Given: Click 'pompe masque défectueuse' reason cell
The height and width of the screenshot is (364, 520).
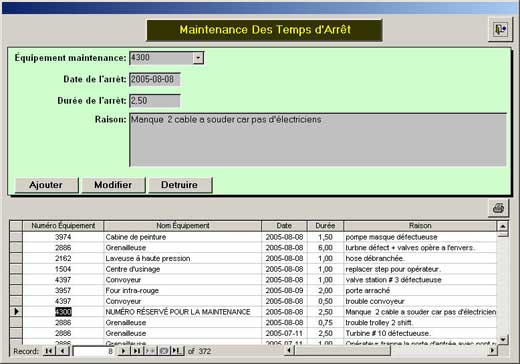Looking at the screenshot, I should pos(420,237).
